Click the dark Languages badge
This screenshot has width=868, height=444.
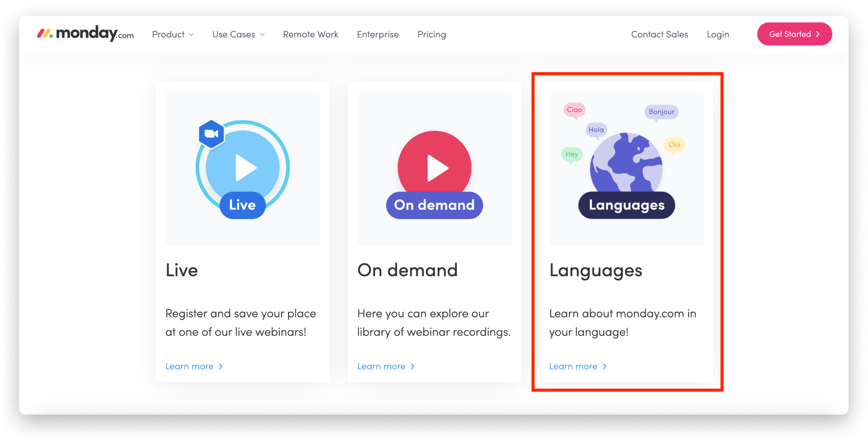(627, 205)
